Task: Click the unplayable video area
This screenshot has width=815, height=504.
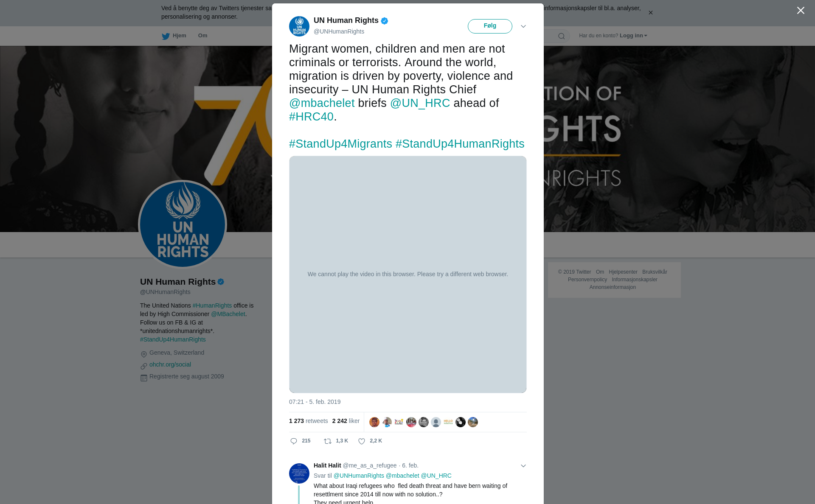Action: [x=408, y=274]
